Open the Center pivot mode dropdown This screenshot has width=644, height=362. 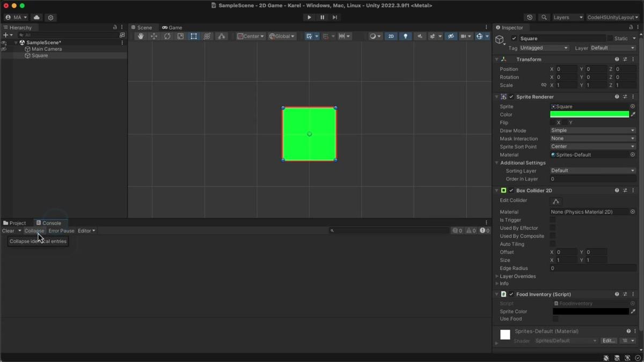251,36
